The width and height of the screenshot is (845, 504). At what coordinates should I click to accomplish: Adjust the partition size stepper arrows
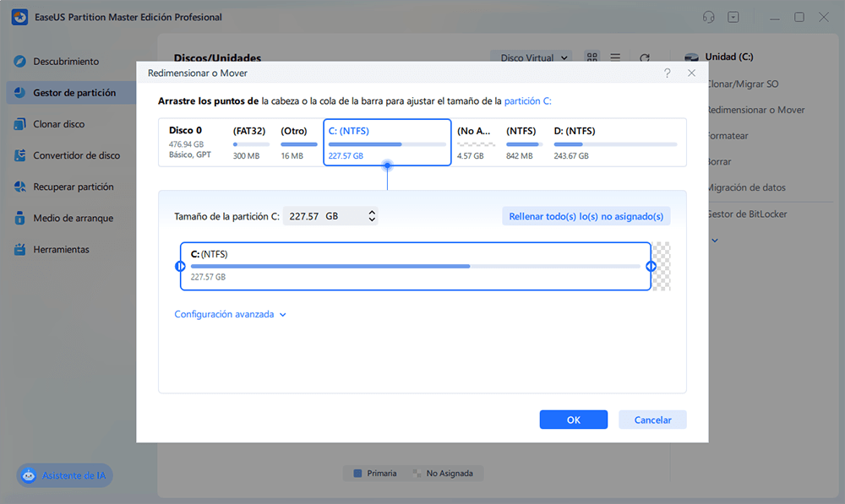[371, 215]
